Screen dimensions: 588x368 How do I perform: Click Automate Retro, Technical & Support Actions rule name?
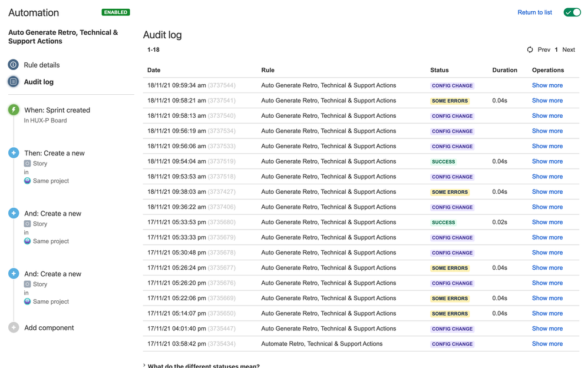322,344
